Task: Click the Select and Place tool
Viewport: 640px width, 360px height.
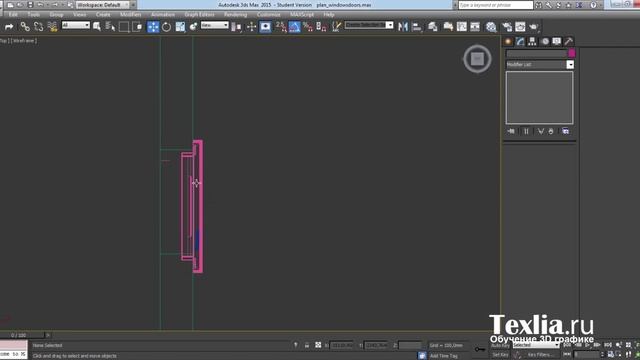Action: [x=193, y=27]
